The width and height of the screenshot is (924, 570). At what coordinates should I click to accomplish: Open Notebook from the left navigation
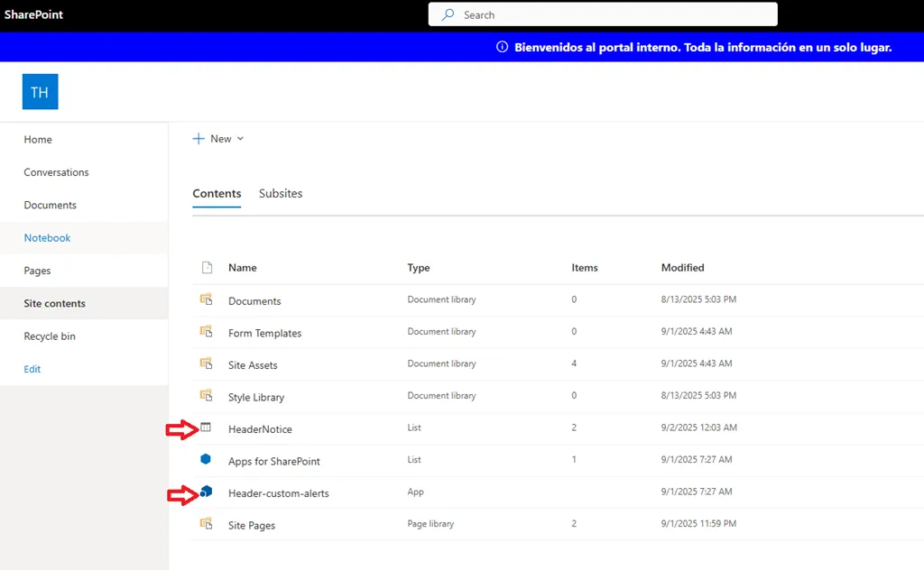tap(47, 237)
